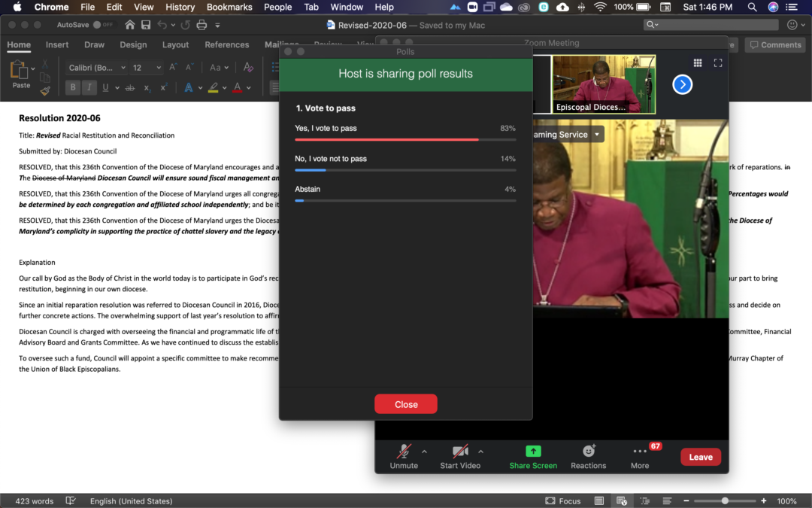Switch to Web Layout view in status bar
Screen dimensions: 812x508
point(622,500)
